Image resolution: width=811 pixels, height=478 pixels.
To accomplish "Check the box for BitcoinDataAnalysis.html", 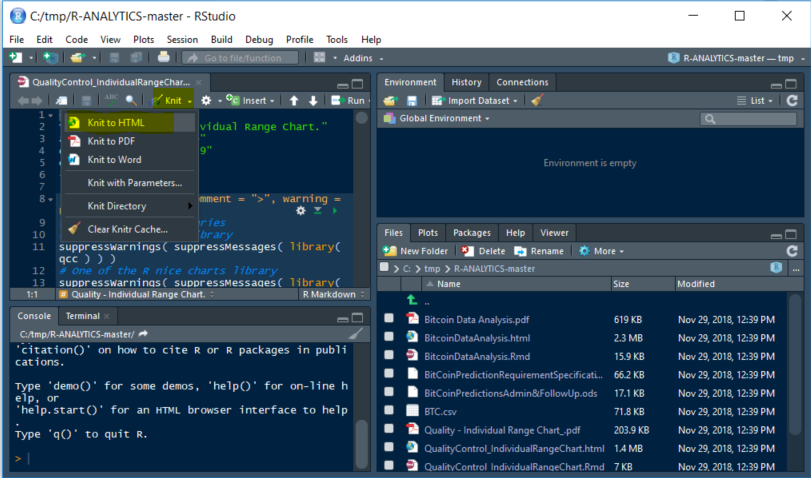I will pyautogui.click(x=389, y=336).
